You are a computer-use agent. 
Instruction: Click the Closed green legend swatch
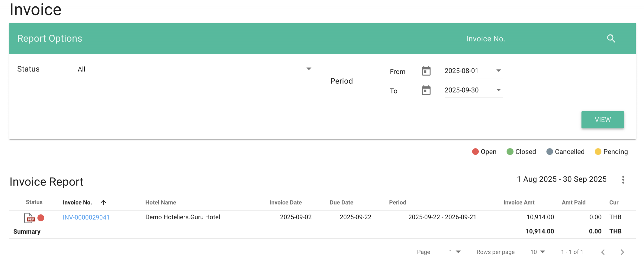510,152
